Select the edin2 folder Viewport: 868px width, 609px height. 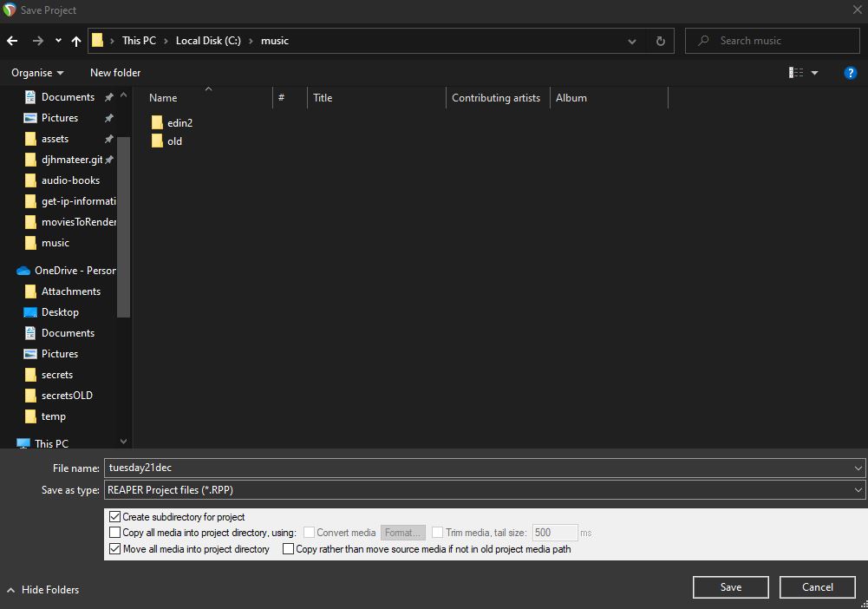coord(179,123)
